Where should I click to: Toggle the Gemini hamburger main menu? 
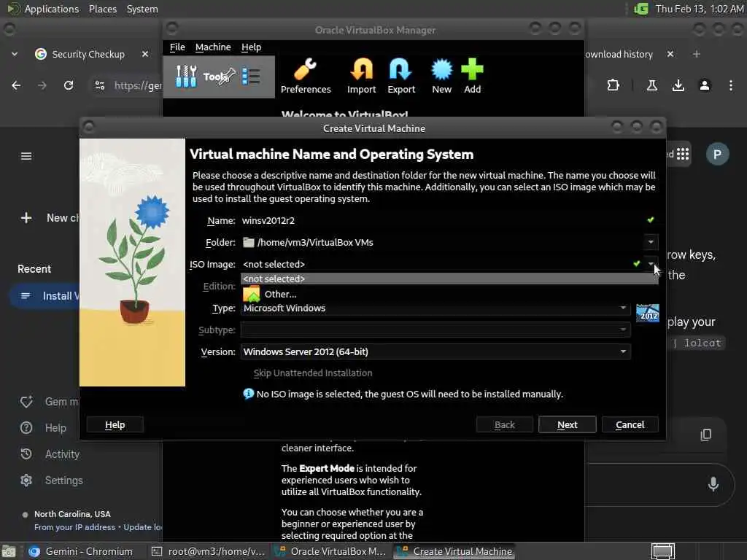26,156
